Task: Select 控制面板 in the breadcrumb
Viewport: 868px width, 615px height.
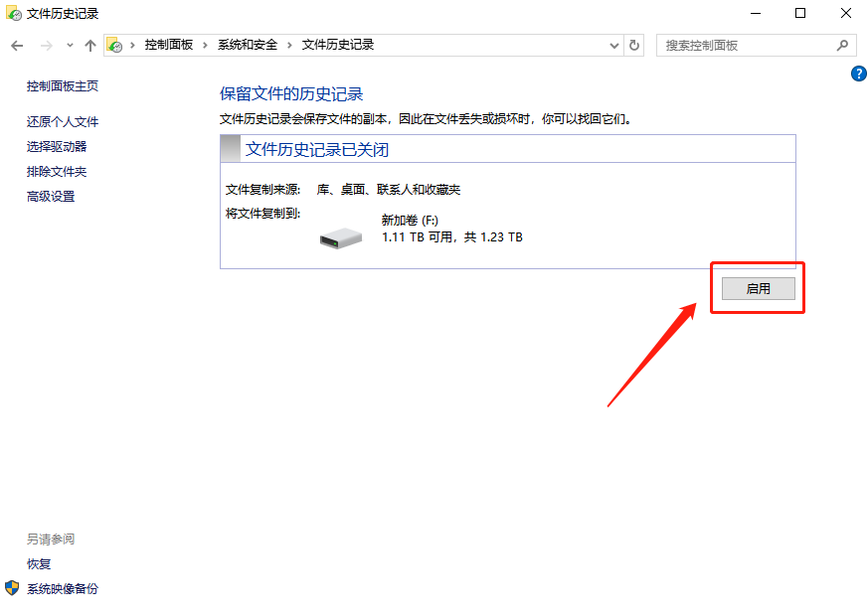Action: coord(169,45)
